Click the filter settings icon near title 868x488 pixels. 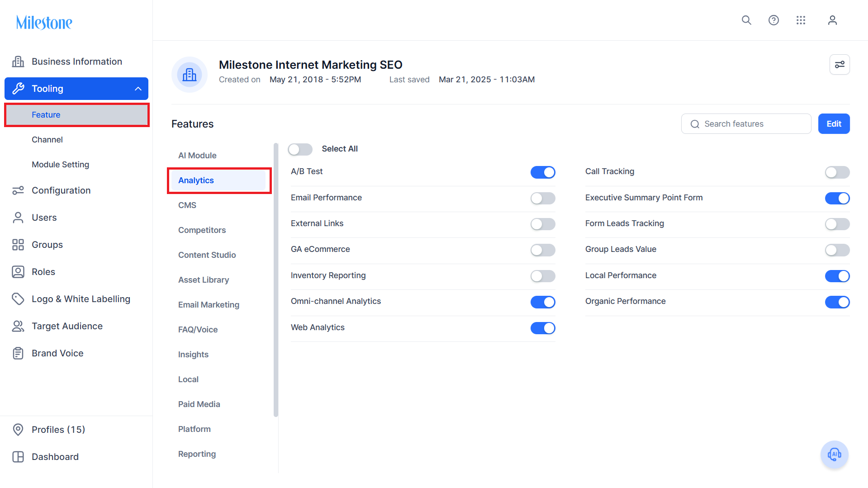[x=840, y=65]
